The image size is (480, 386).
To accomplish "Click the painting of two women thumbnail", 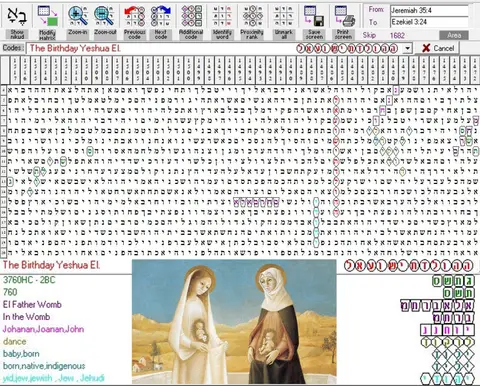I will click(234, 322).
